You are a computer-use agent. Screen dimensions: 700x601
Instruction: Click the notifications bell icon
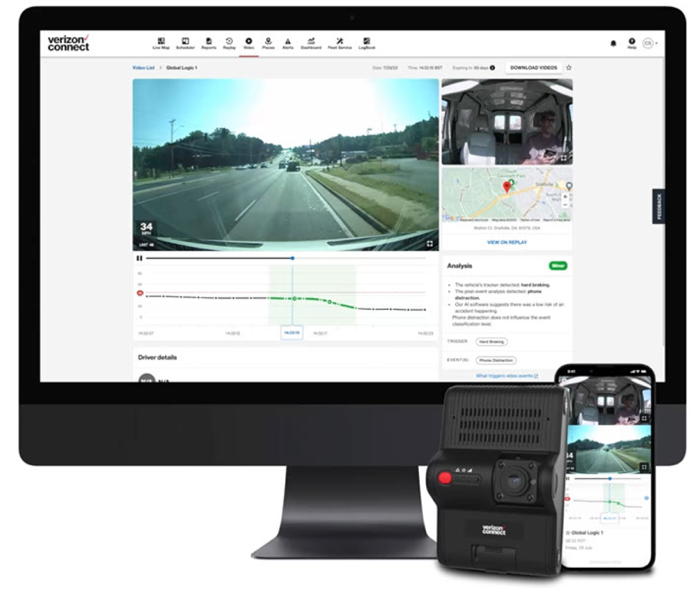[x=613, y=44]
